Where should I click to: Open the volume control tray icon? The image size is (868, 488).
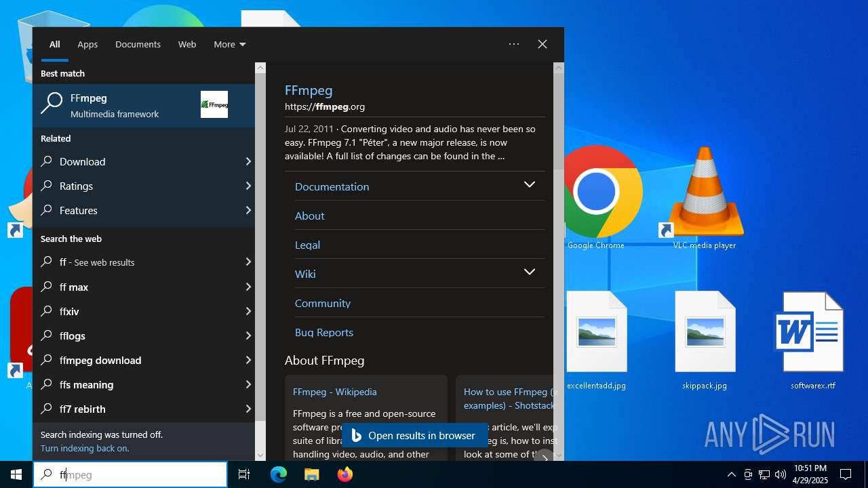coord(781,474)
